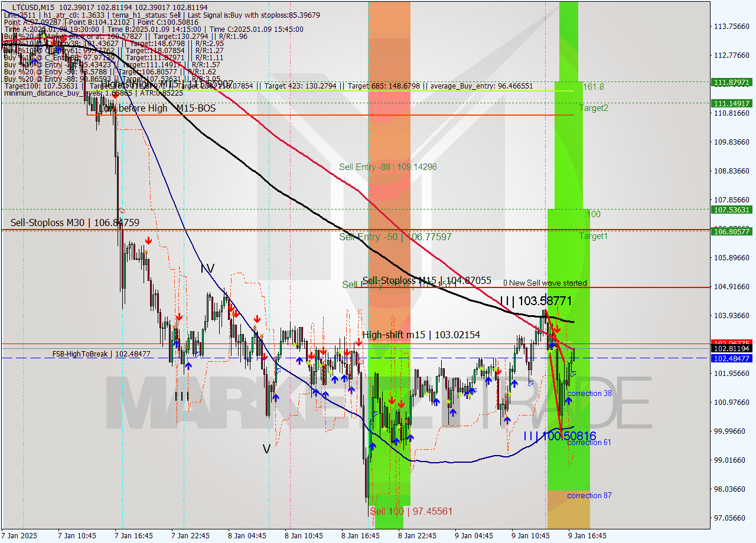This screenshot has height=543, width=756.
Task: Select the blue 'I I I | 100.50816' label
Action: [x=560, y=436]
